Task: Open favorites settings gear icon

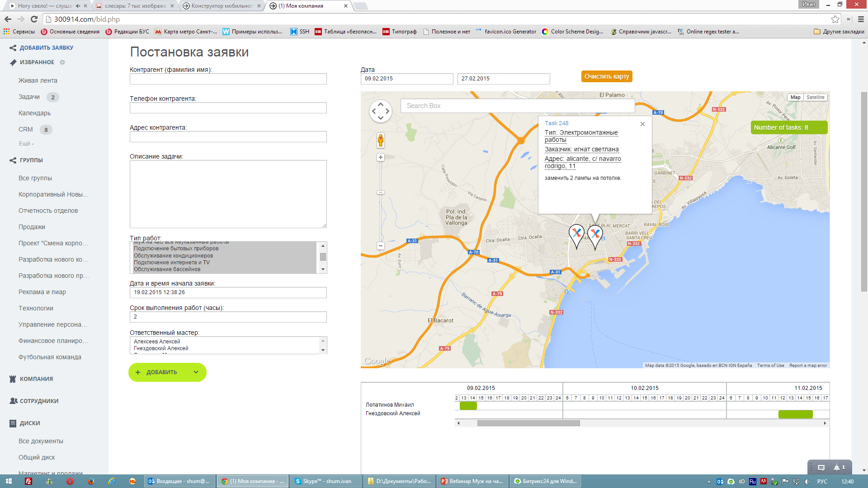Action: (62, 62)
